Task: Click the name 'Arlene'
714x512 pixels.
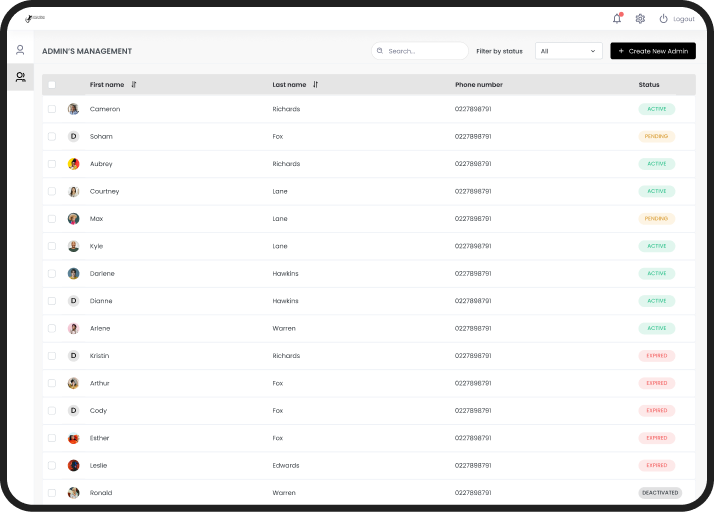Action: [x=100, y=328]
